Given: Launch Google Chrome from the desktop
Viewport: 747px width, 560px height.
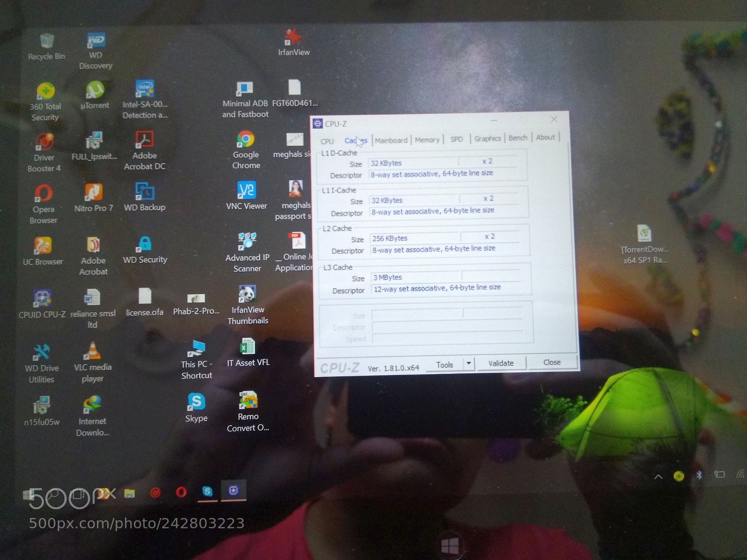Looking at the screenshot, I should tap(246, 150).
